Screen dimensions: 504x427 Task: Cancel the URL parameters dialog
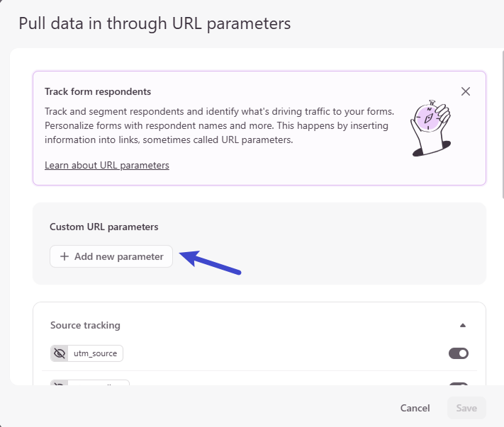(415, 408)
